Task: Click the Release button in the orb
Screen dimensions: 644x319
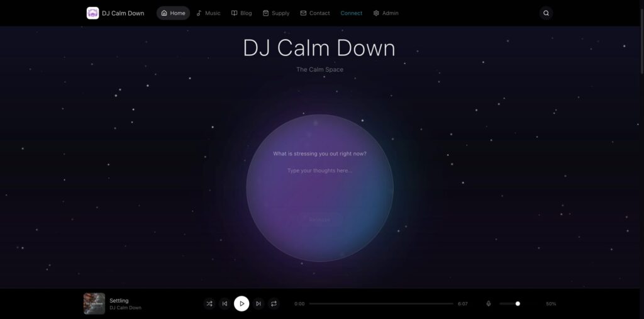Action: [319, 220]
